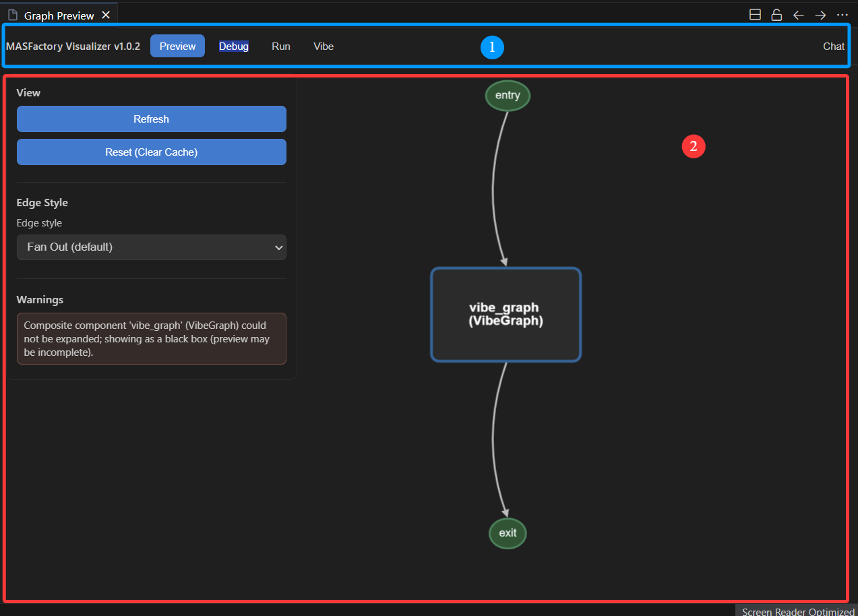The height and width of the screenshot is (616, 858).
Task: Click the back arrow in editor toolbar
Action: click(x=798, y=15)
